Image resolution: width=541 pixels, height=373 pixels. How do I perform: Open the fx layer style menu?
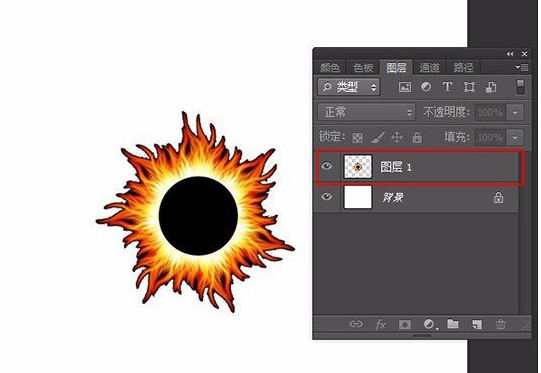click(381, 324)
